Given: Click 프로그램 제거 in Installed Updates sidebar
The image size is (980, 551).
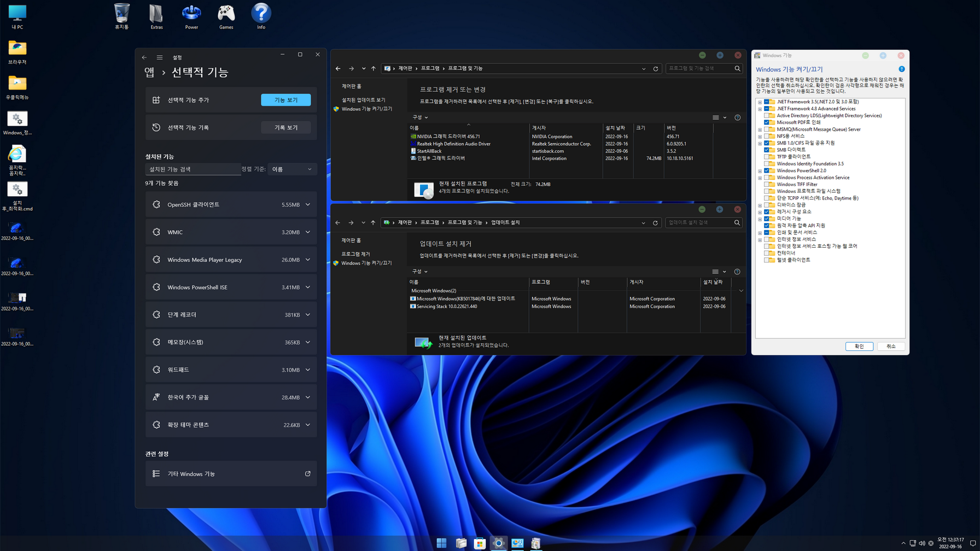Looking at the screenshot, I should (x=356, y=254).
